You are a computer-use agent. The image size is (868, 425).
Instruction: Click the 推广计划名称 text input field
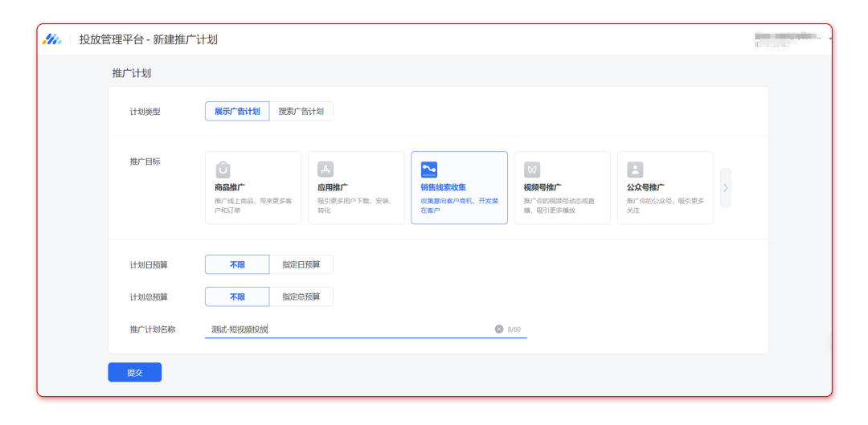pyautogui.click(x=346, y=329)
